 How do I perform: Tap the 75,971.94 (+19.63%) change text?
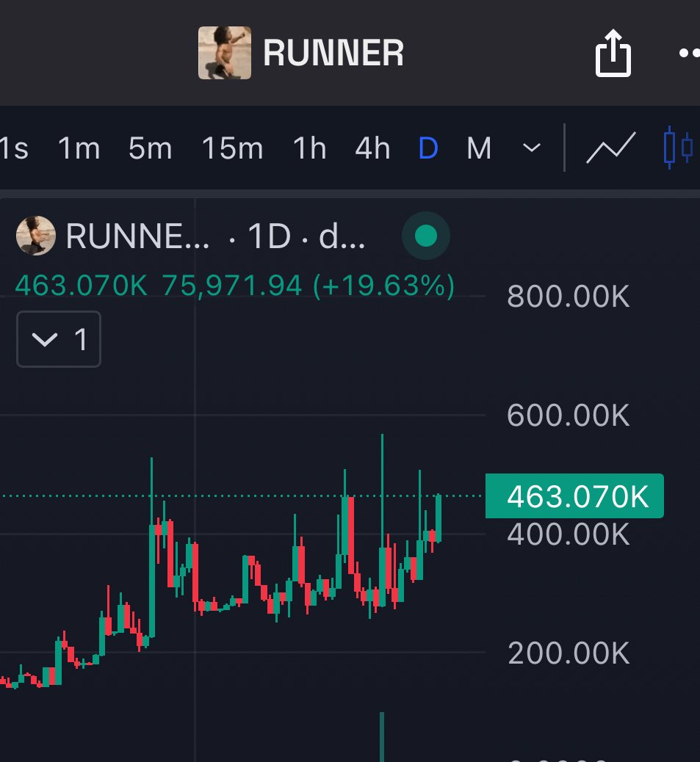point(308,286)
